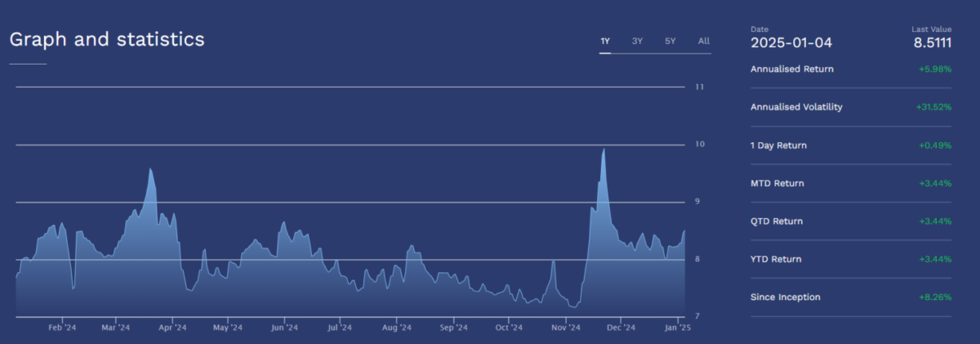
Task: Click the date value 2025-01-04
Action: 791,43
